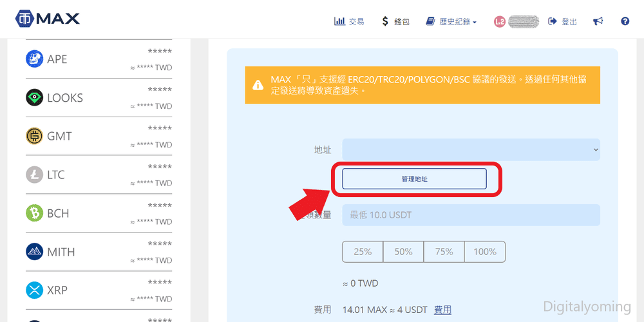Open the BCH wallet row label
This screenshot has width=644, height=322.
[x=59, y=213]
